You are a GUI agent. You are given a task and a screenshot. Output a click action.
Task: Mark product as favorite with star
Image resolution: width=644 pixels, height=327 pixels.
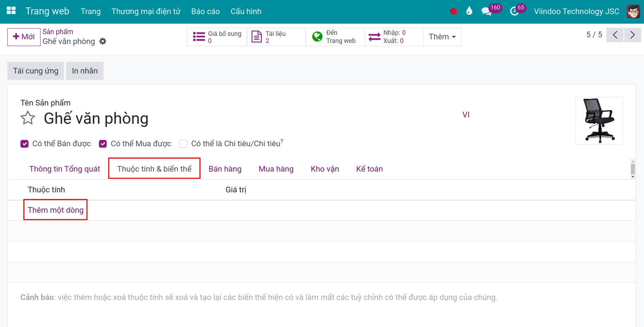click(x=28, y=118)
